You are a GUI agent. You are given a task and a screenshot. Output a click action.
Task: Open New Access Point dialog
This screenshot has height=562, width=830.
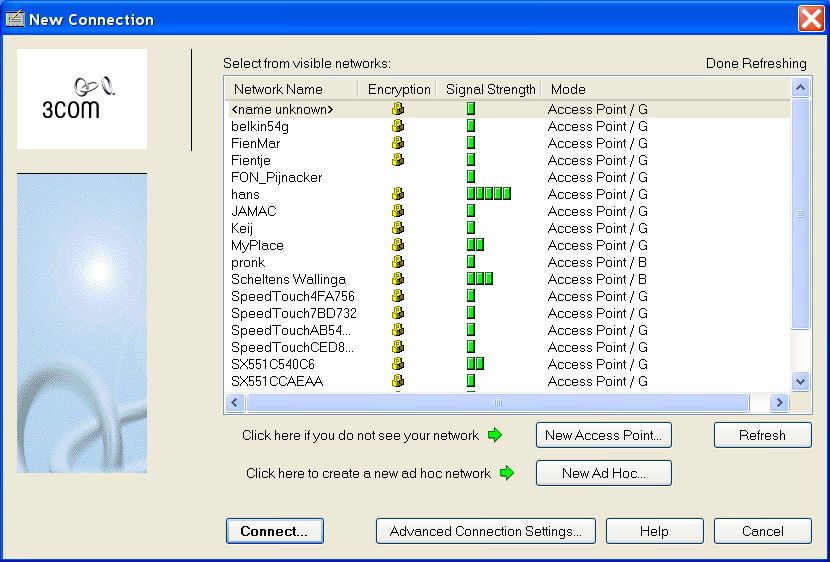coord(603,435)
